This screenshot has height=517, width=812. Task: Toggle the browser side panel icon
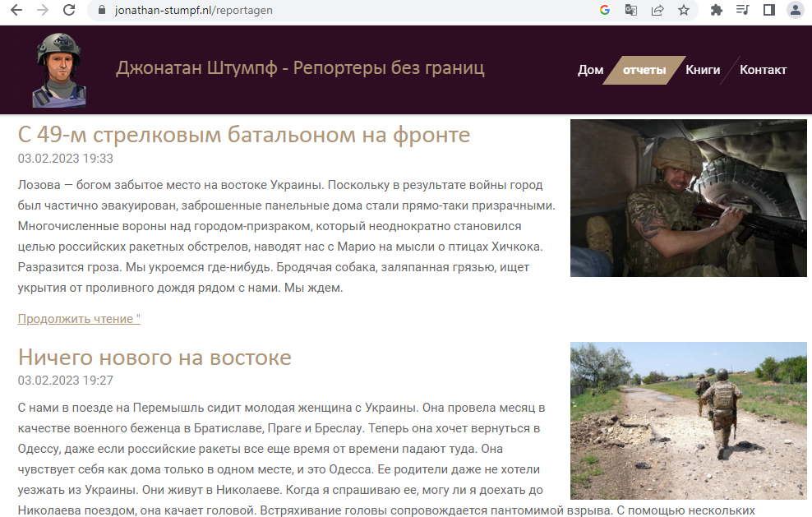(x=769, y=10)
